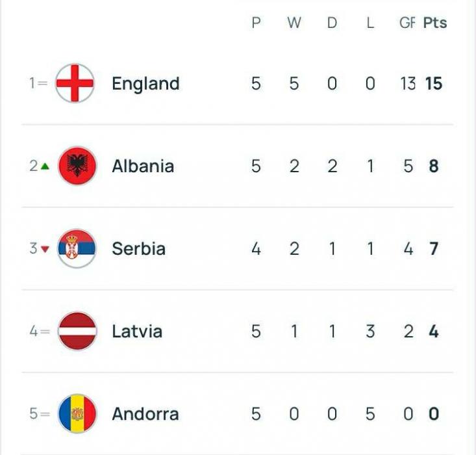Tap the Serbia tricolor flag icon
The height and width of the screenshot is (455, 476).
click(77, 248)
